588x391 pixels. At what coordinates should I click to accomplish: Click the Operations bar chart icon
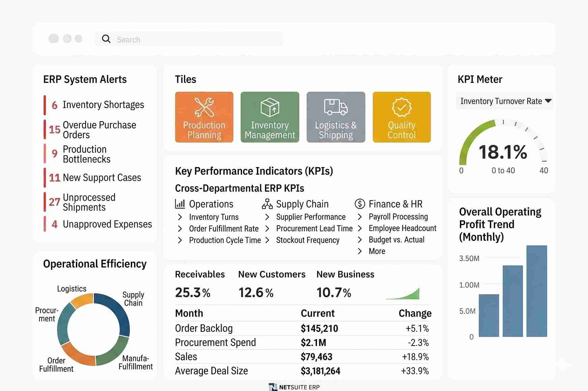pyautogui.click(x=180, y=203)
